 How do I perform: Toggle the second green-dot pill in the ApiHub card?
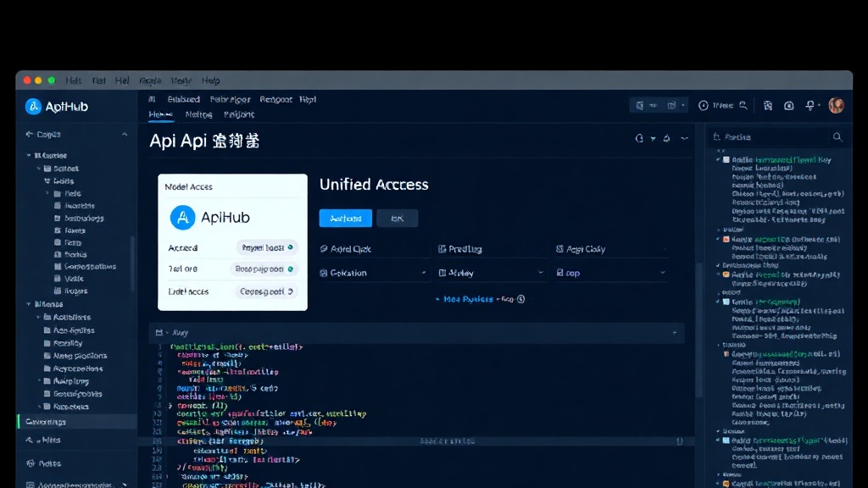pos(264,269)
